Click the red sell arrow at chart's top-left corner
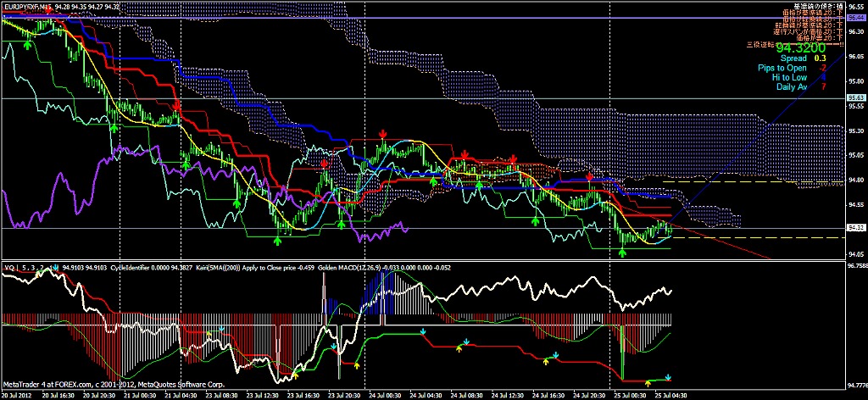The width and height of the screenshot is (868, 400). click(48, 9)
